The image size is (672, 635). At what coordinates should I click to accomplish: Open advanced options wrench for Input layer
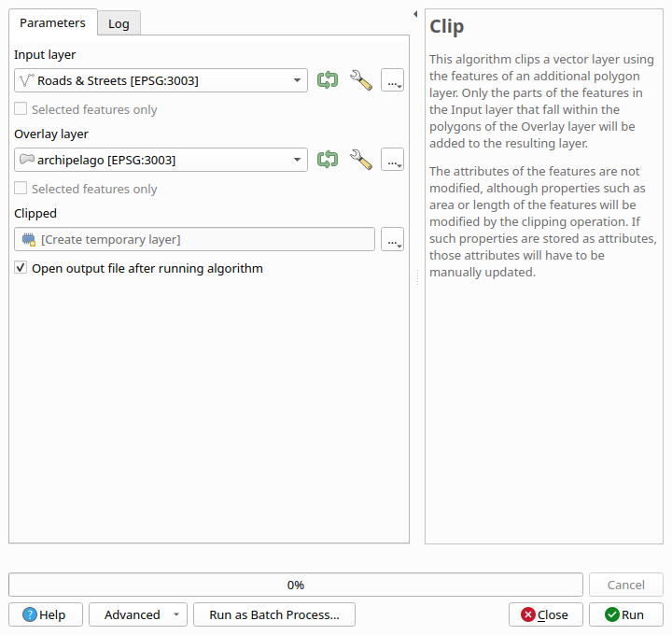pos(361,80)
